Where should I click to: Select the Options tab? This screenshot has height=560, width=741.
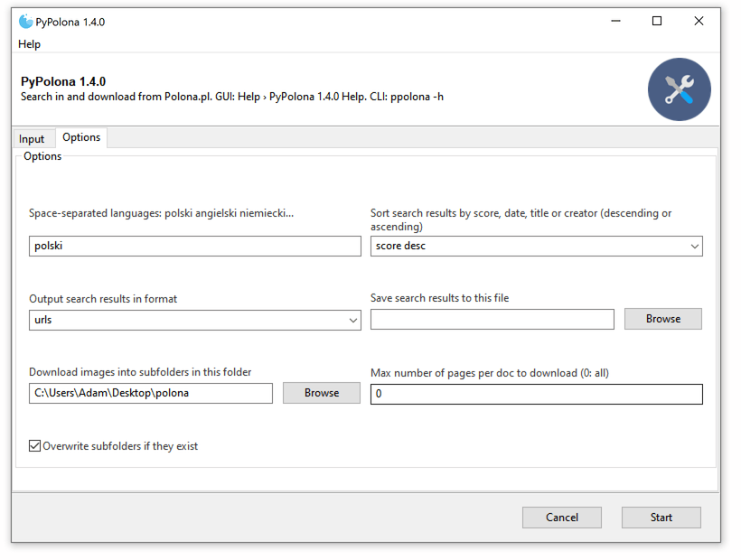81,137
